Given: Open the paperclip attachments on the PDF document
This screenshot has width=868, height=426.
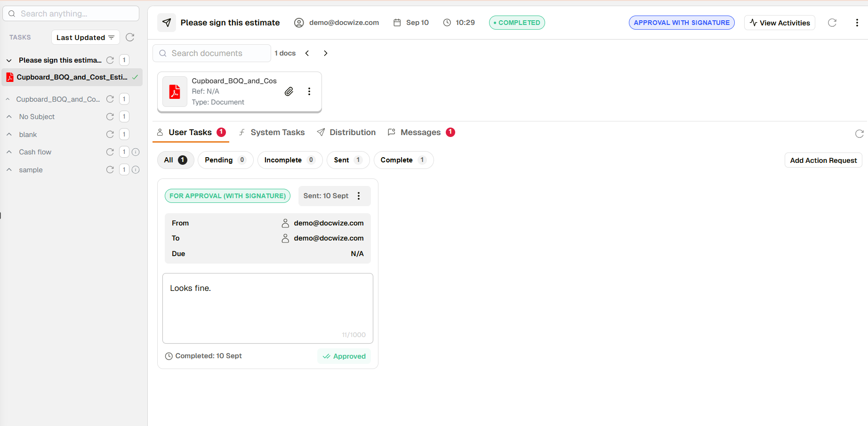Looking at the screenshot, I should click(289, 91).
